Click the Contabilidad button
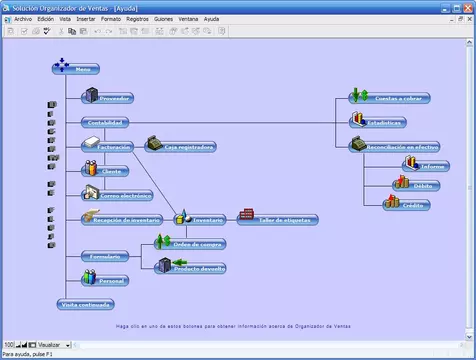This screenshot has width=476, height=360. pos(105,123)
